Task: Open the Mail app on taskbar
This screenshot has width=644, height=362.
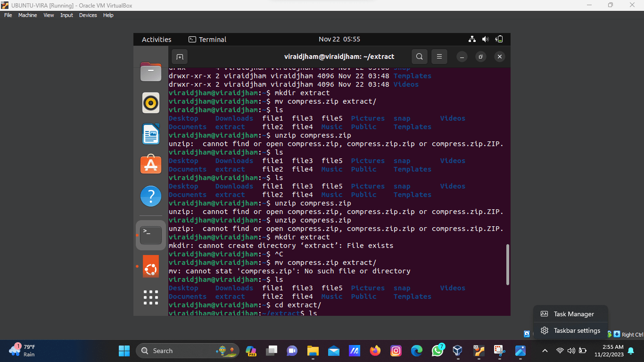Action: point(334,351)
